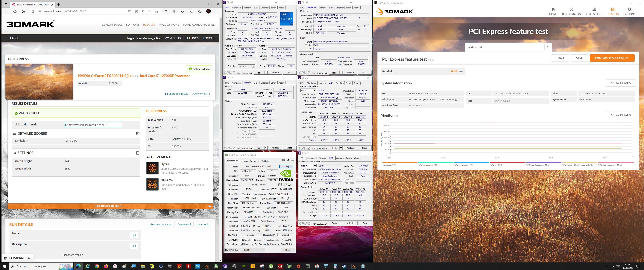The width and height of the screenshot is (644, 270).
Task: Click HIDE RESULT DETAILS bar
Action: pyautogui.click(x=110, y=206)
